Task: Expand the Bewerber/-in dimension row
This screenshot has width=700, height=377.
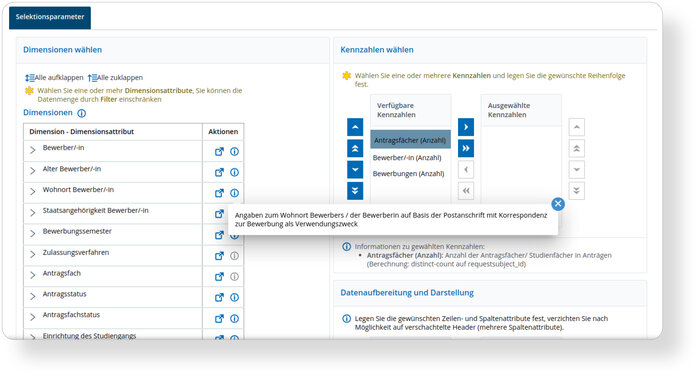Action: click(x=33, y=150)
